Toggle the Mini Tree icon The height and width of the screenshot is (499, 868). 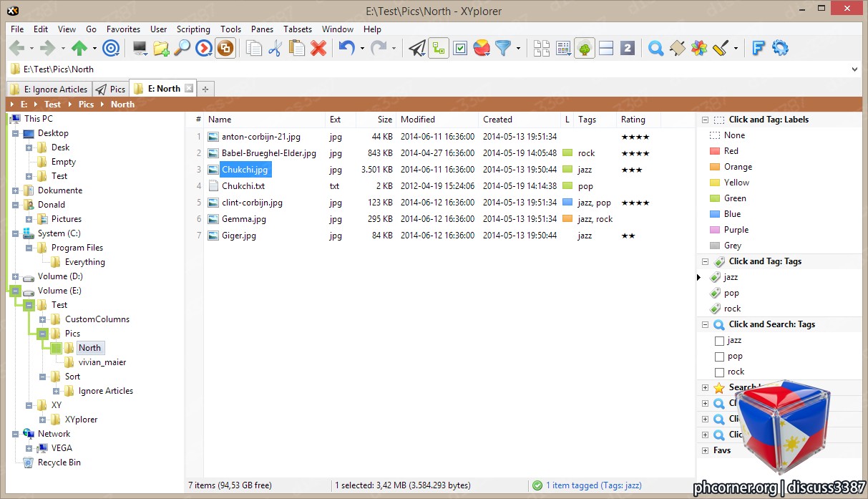439,48
